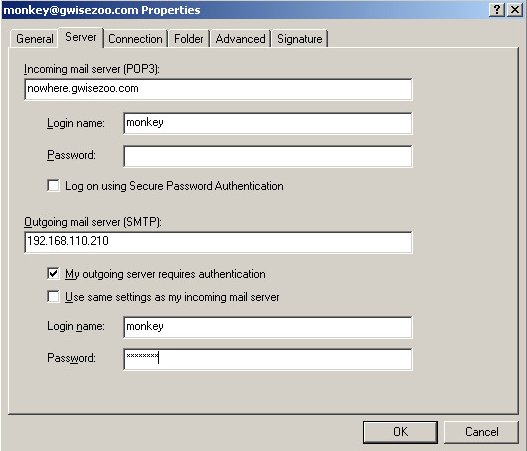Select the Folder tab
This screenshot has width=527, height=451.
coord(189,39)
